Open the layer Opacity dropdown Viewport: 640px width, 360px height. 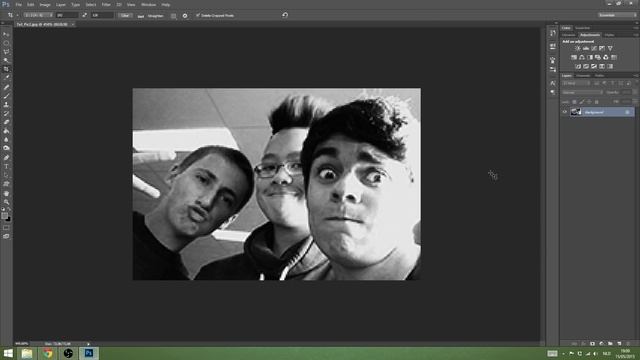[x=634, y=93]
